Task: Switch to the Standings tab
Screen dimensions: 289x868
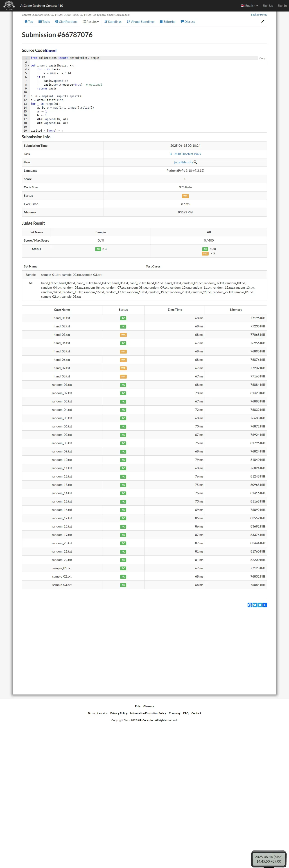Action: pyautogui.click(x=113, y=22)
